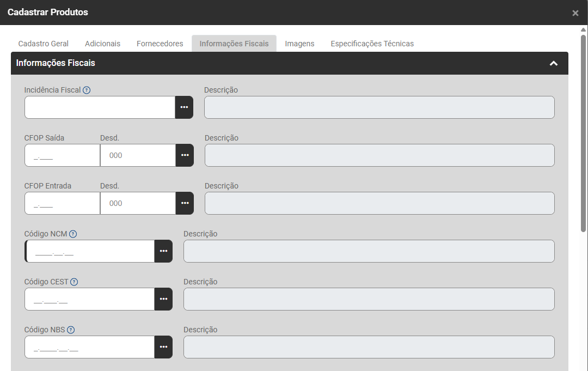Open the Fornecedores tab

(x=160, y=44)
